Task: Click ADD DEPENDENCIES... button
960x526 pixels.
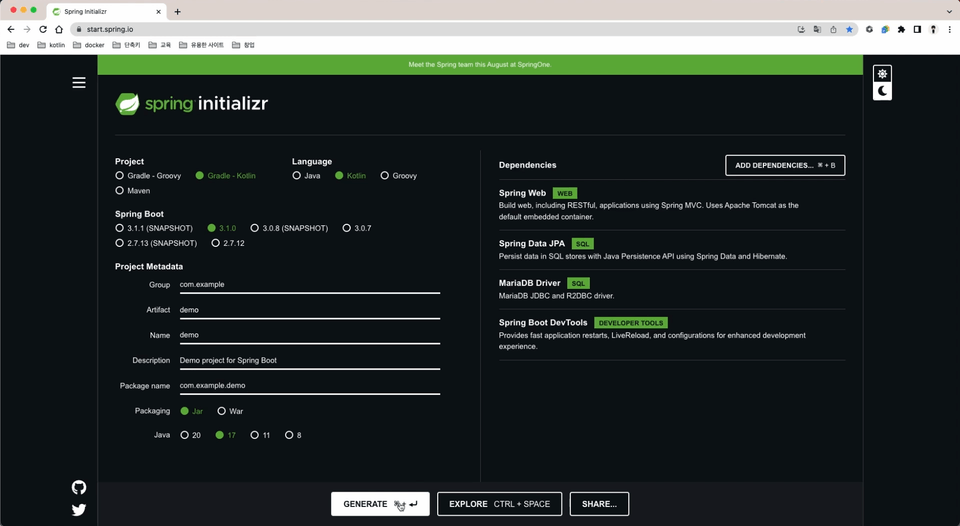Action: (x=785, y=165)
